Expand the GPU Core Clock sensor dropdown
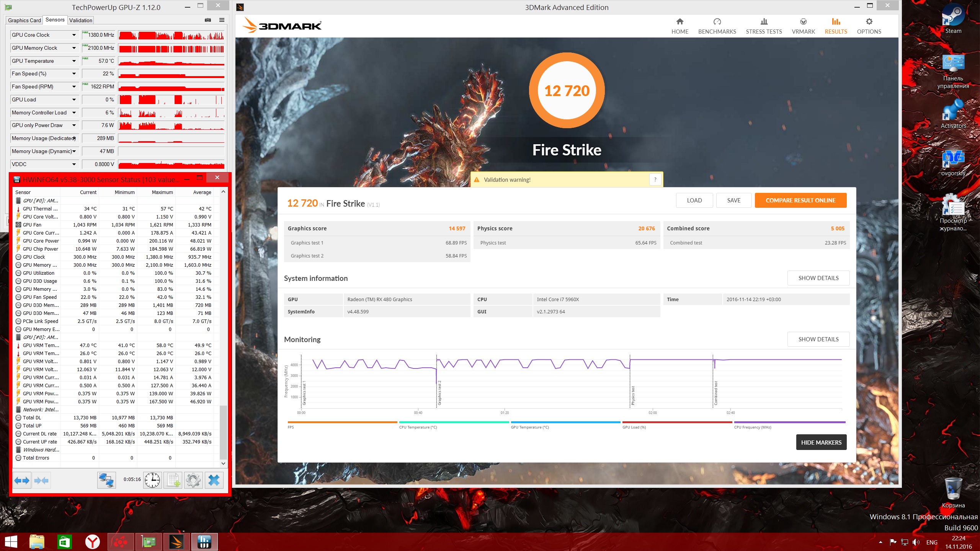 74,35
